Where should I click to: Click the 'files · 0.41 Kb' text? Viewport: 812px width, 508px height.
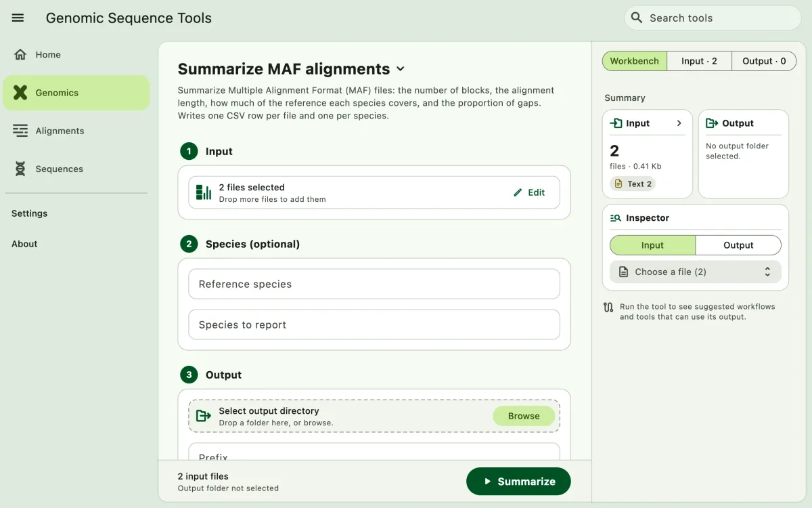pos(635,166)
